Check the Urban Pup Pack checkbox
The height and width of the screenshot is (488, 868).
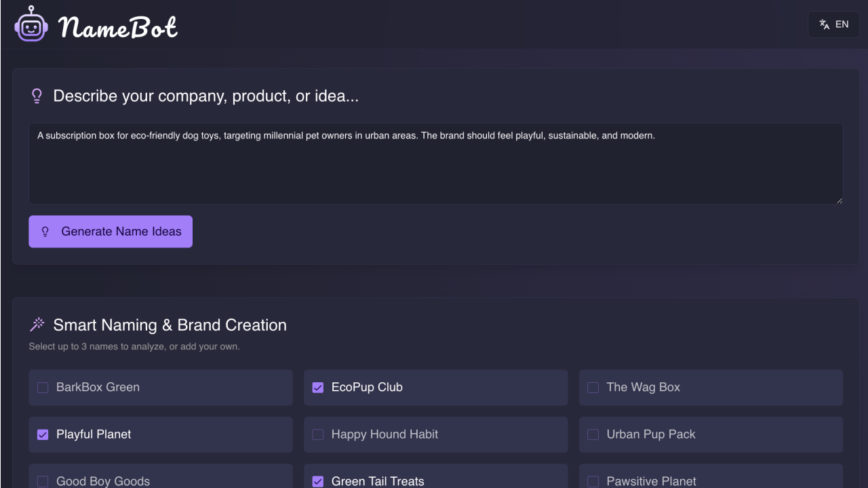[x=593, y=434]
